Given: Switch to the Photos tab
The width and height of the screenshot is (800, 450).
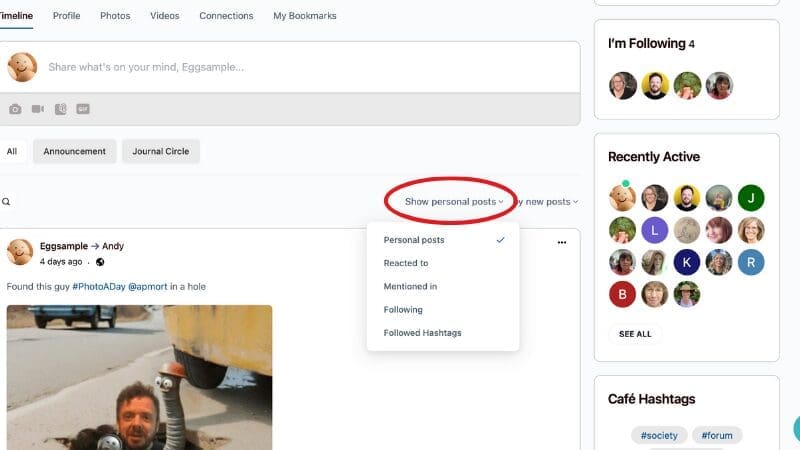Looking at the screenshot, I should [x=115, y=16].
